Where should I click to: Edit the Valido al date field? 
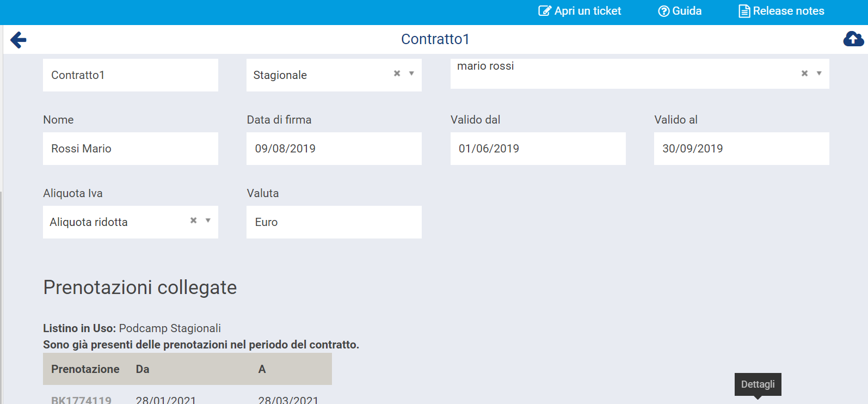pyautogui.click(x=741, y=149)
